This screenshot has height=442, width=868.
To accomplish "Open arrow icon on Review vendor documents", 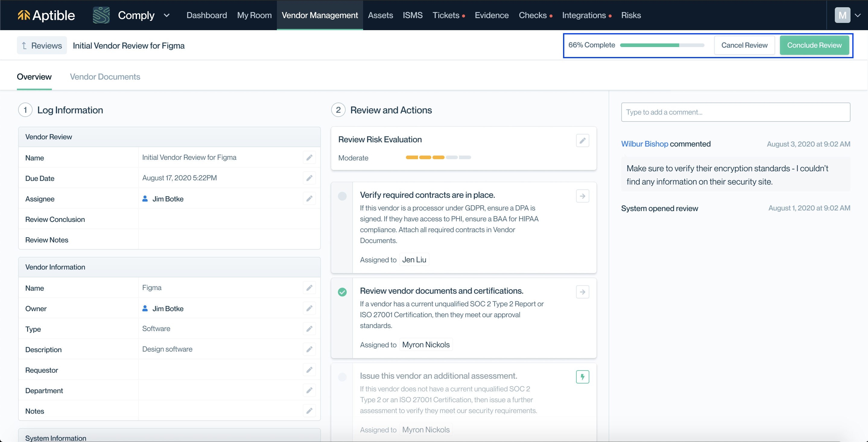I will [x=582, y=292].
